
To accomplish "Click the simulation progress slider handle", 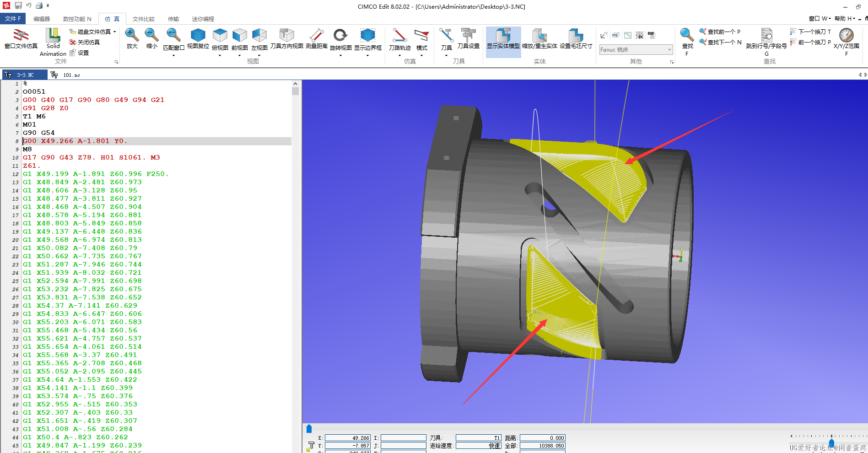I will tap(309, 428).
